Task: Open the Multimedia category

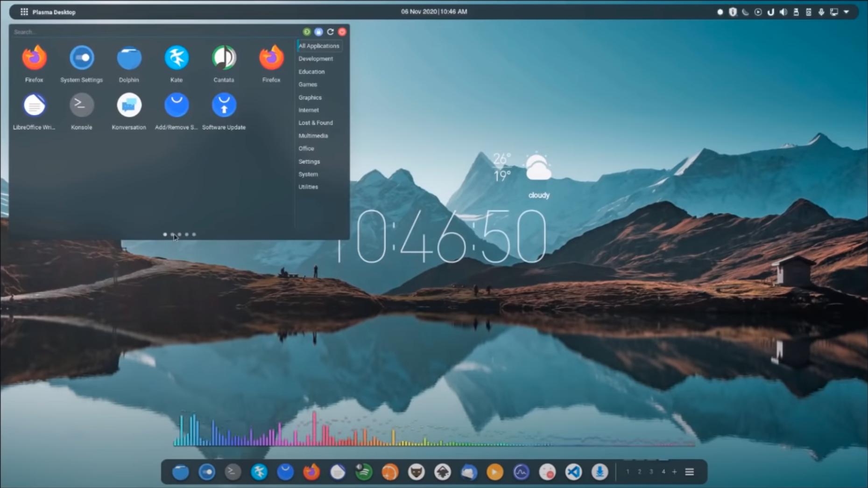Action: (313, 136)
